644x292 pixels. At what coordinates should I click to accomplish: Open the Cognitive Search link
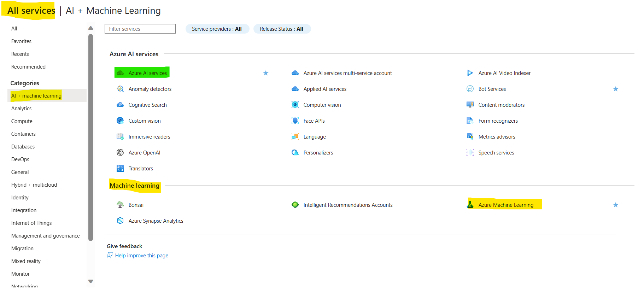coord(147,105)
